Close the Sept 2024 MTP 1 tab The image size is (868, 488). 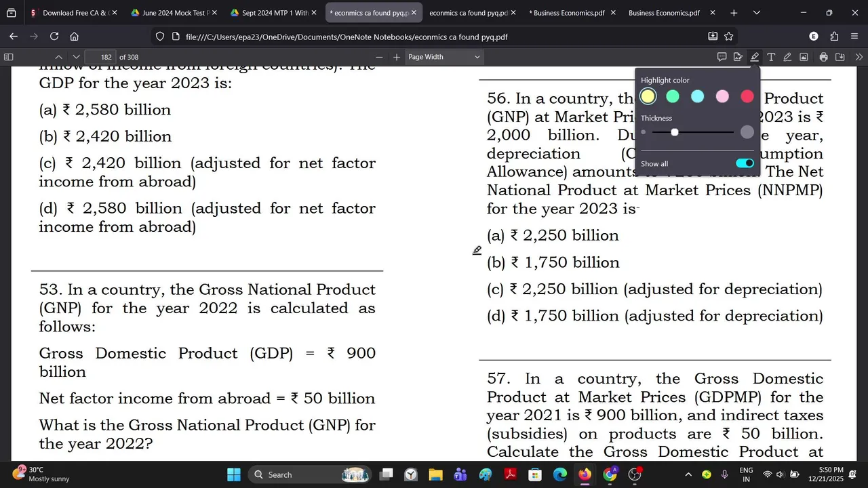[x=314, y=13]
